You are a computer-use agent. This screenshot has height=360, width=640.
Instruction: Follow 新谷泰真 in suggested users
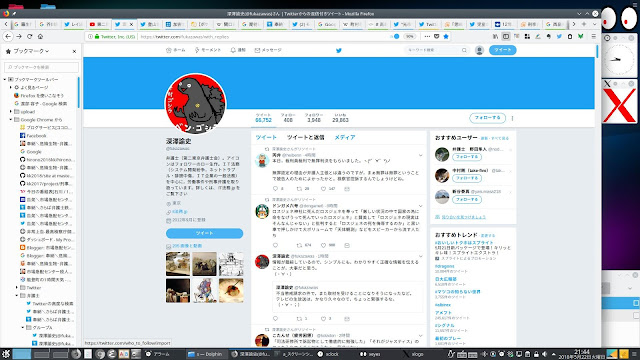467,200
